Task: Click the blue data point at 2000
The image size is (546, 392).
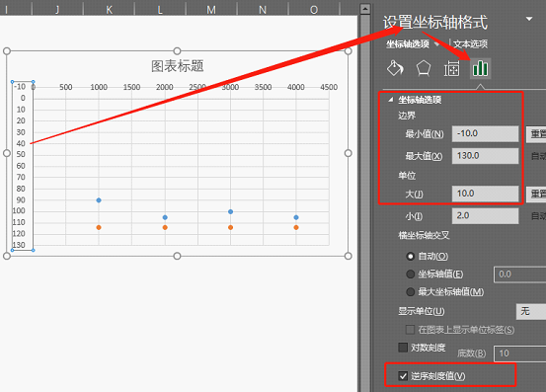Action: 165,217
